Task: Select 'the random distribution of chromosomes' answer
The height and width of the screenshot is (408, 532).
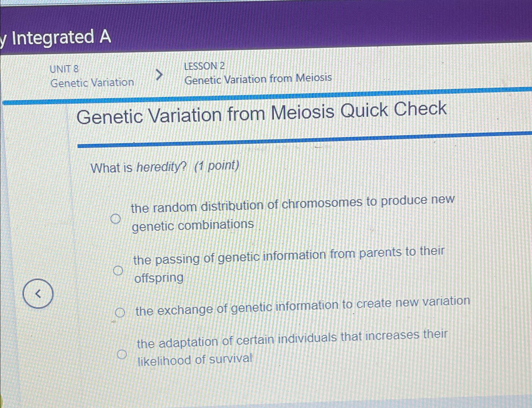Action: click(116, 219)
